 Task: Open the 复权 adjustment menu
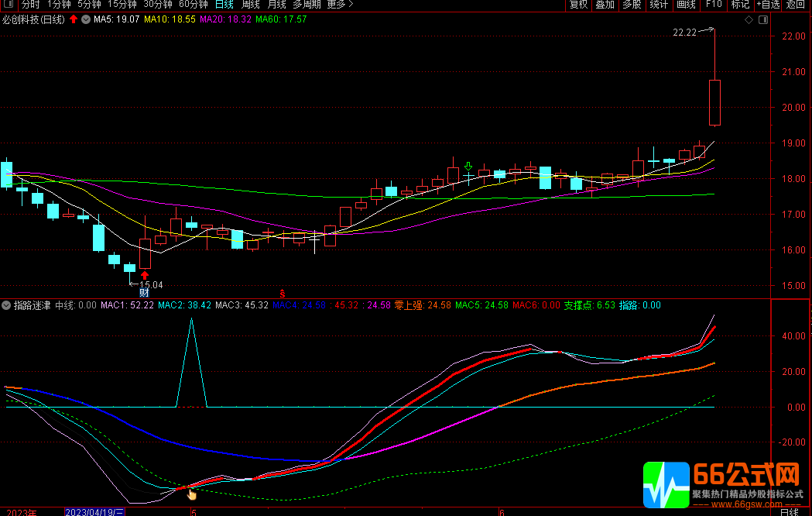tap(578, 5)
